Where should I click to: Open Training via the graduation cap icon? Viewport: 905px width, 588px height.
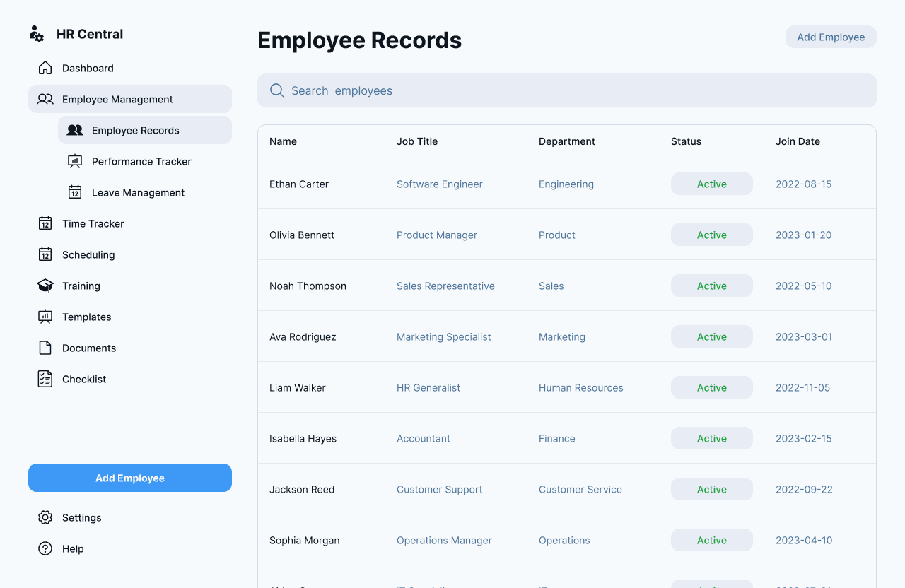45,286
